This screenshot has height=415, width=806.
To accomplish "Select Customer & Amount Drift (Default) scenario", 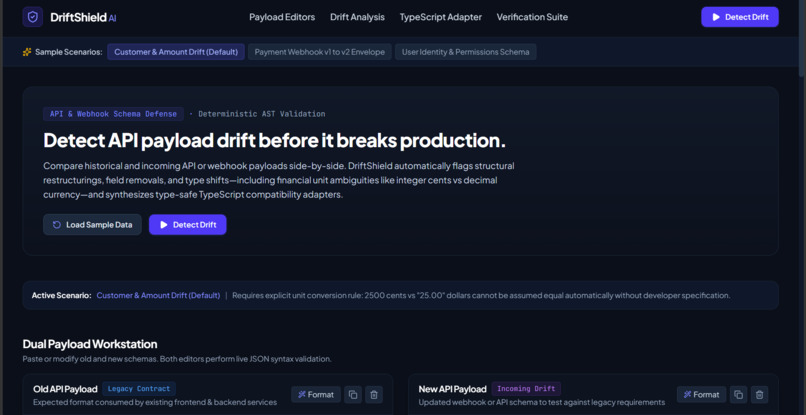I will [x=176, y=52].
